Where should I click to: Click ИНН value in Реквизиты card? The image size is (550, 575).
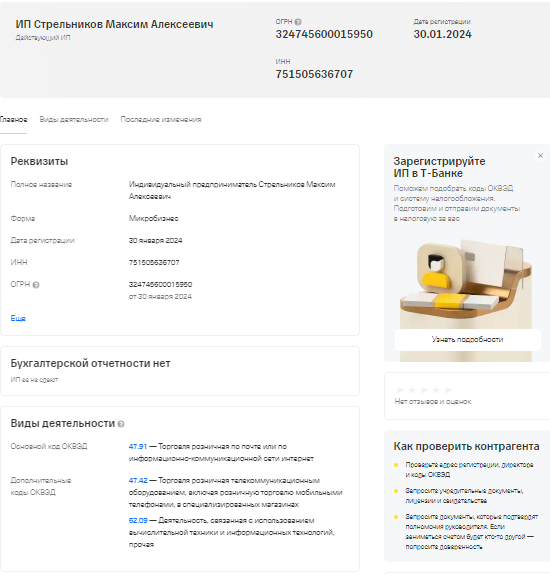tap(154, 263)
